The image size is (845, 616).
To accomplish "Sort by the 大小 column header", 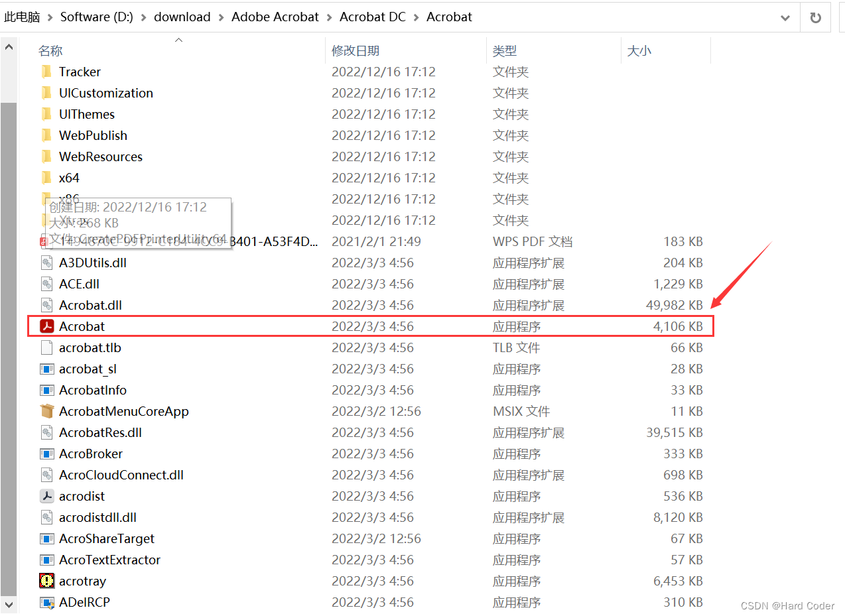I will point(639,50).
